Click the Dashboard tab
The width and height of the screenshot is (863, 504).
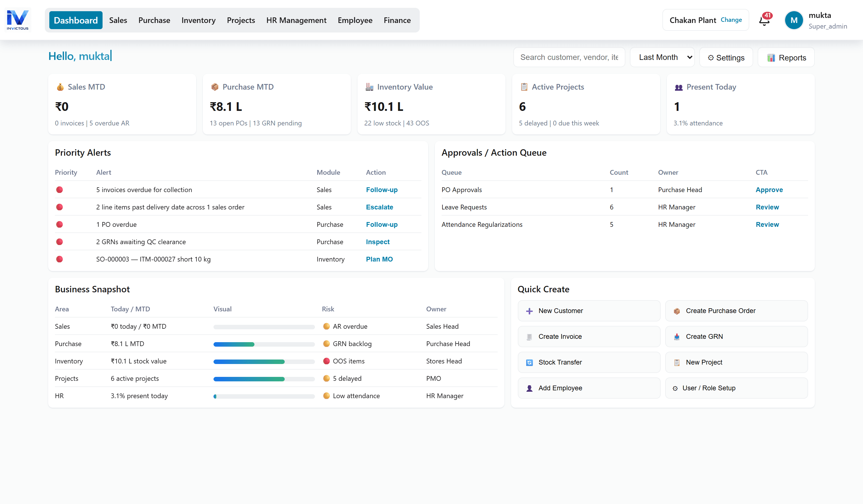click(x=76, y=20)
